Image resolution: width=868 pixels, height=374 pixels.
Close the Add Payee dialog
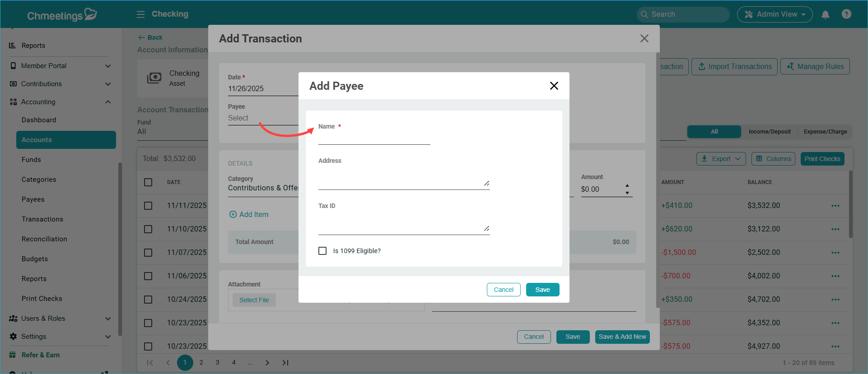[554, 86]
